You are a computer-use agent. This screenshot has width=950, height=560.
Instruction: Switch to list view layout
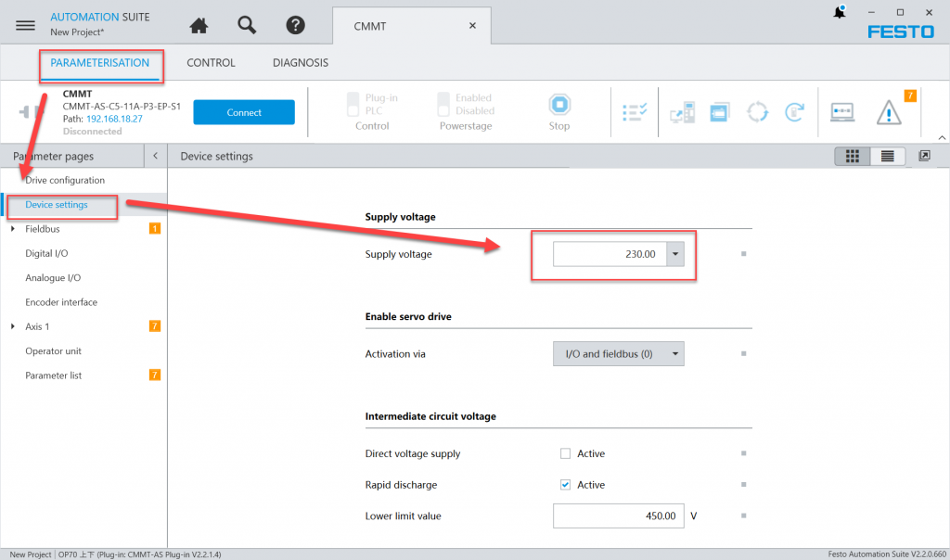coord(888,156)
